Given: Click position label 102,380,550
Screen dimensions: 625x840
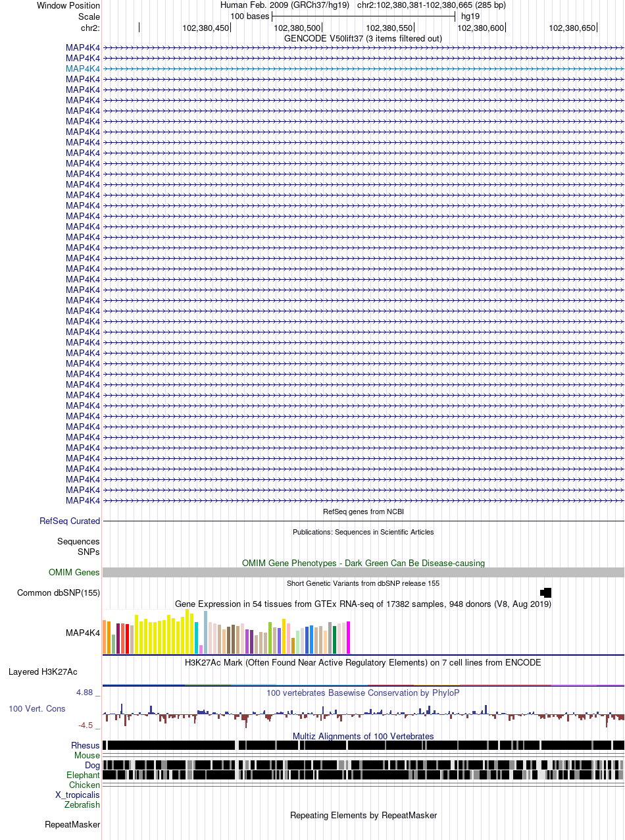Looking at the screenshot, I should click(x=389, y=28).
